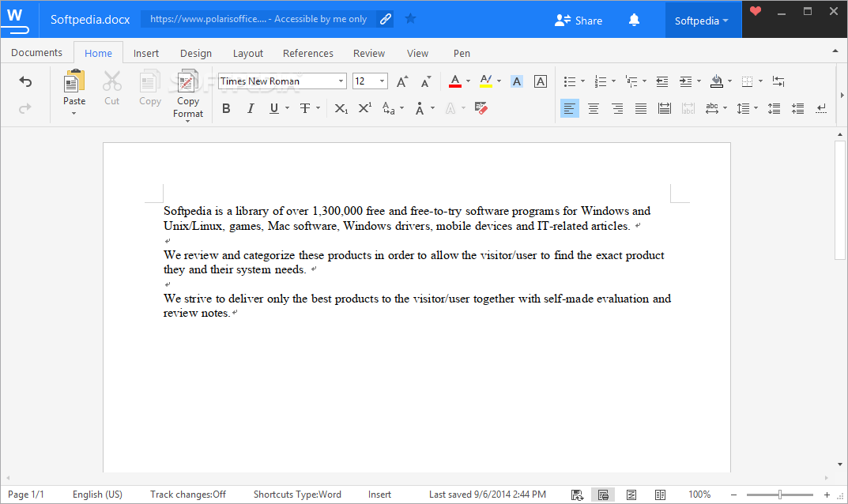Toggle print layout view in status bar
Image resolution: width=848 pixels, height=504 pixels.
tap(603, 495)
